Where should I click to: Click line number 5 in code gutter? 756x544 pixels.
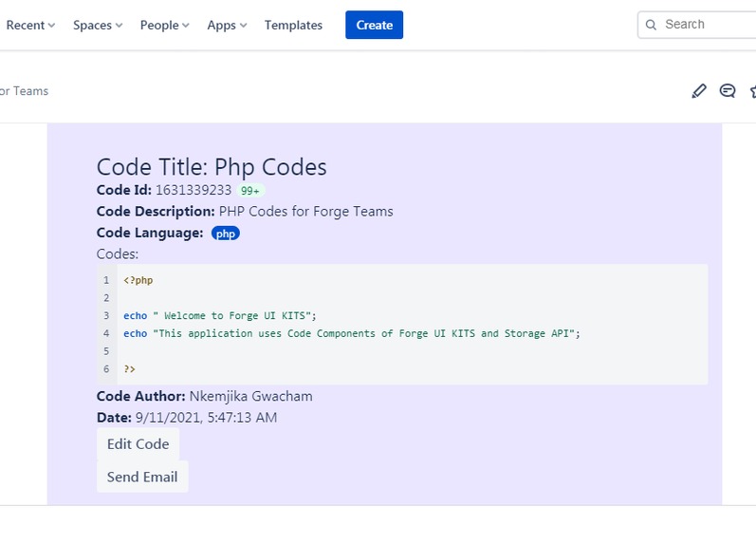(x=106, y=351)
